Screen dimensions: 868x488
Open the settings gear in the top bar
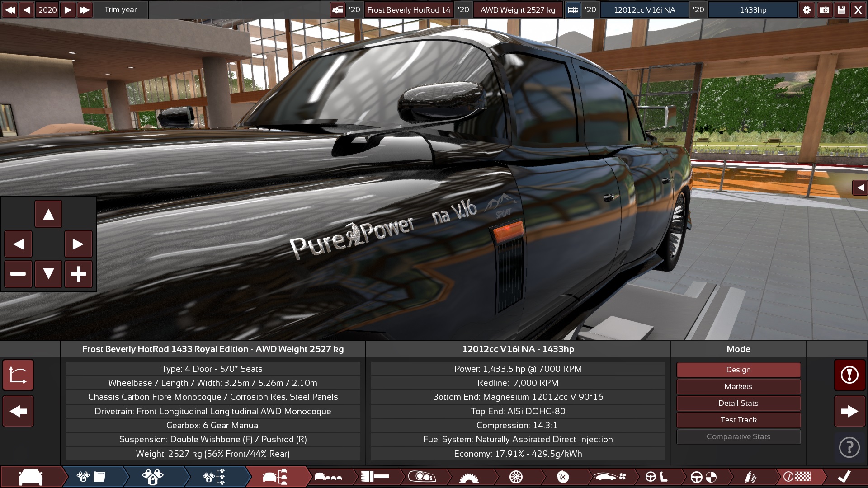pos(807,9)
